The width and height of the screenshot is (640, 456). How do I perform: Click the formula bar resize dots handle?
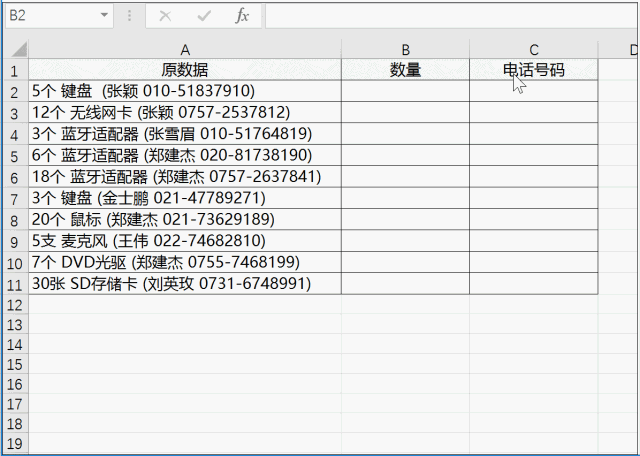129,16
